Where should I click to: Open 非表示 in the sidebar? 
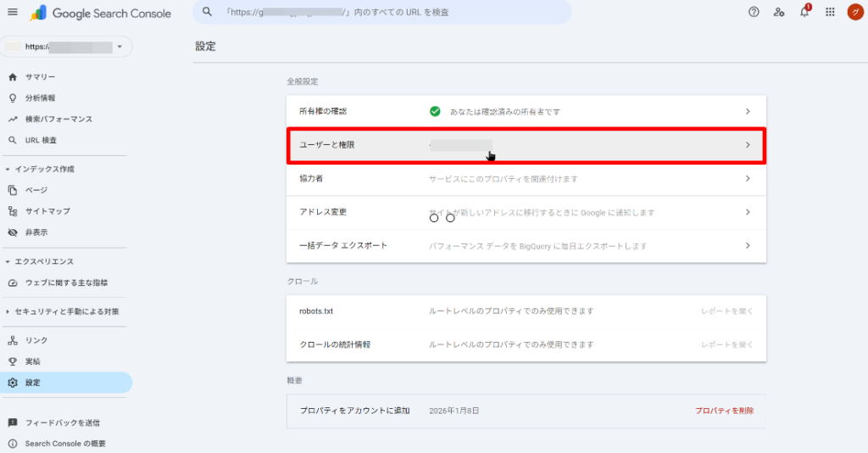point(36,232)
